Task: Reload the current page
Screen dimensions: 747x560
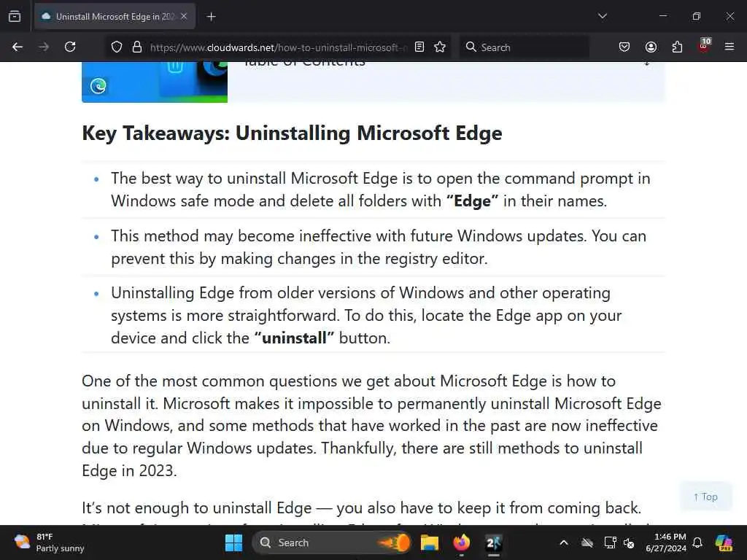Action: point(70,47)
